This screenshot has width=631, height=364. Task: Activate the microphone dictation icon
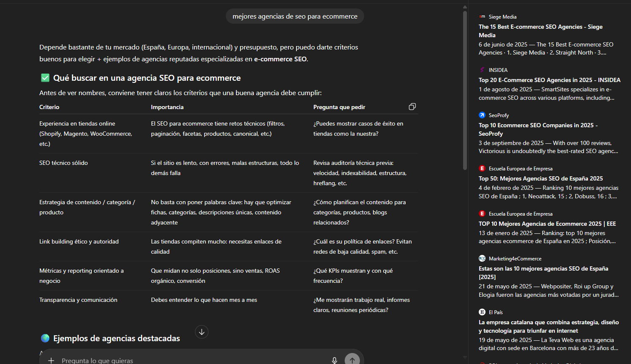click(334, 360)
